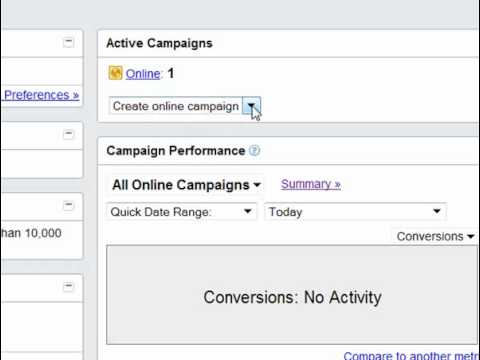480x360 pixels.
Task: Collapse the panel mentioning 10,000
Action: [68, 205]
